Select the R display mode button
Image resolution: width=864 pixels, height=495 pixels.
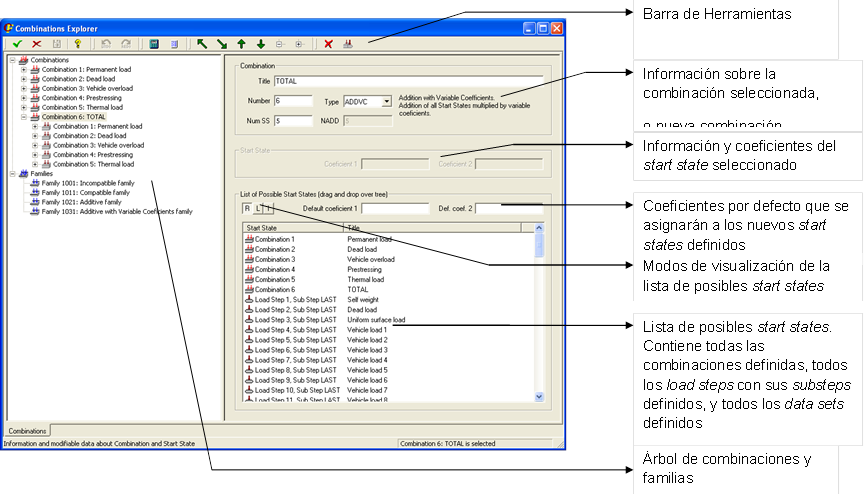point(247,208)
